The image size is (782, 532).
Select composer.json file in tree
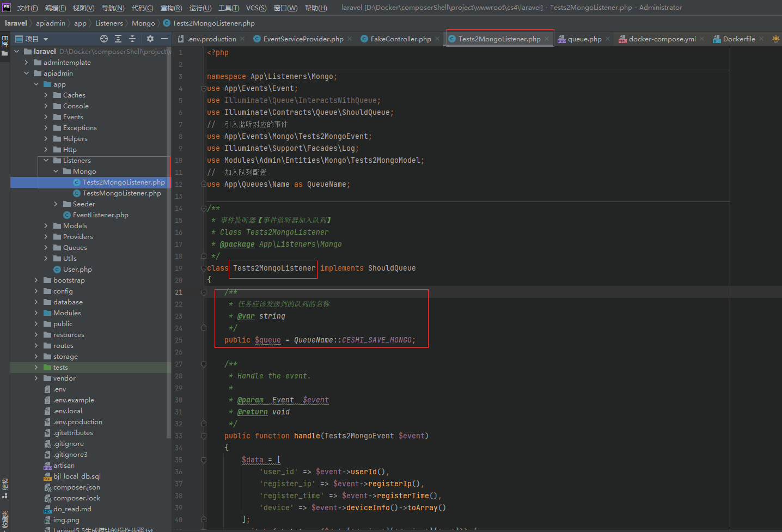[76, 487]
